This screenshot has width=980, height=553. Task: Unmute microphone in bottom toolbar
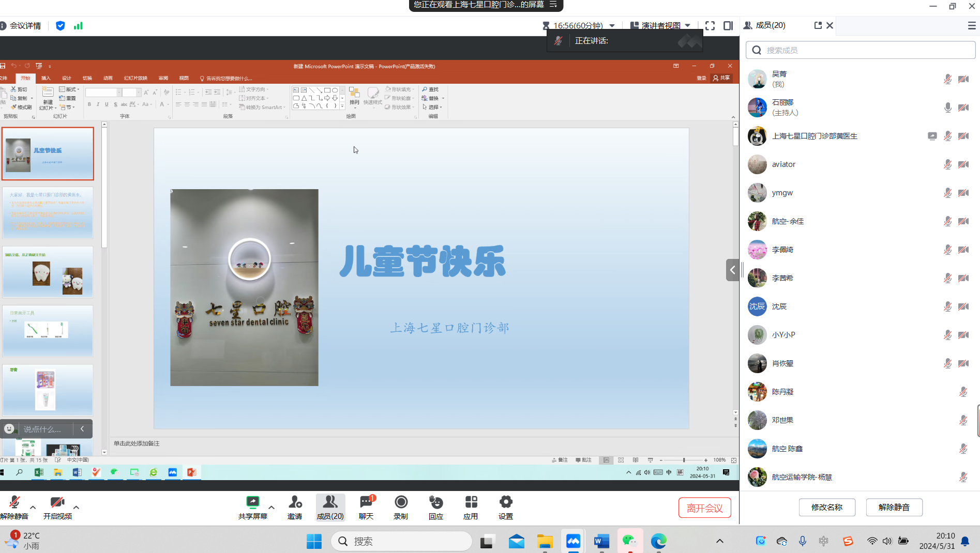pyautogui.click(x=14, y=507)
